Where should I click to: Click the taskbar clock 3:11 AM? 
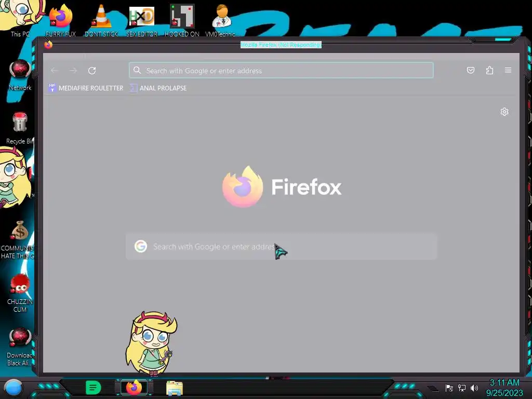coord(504,383)
